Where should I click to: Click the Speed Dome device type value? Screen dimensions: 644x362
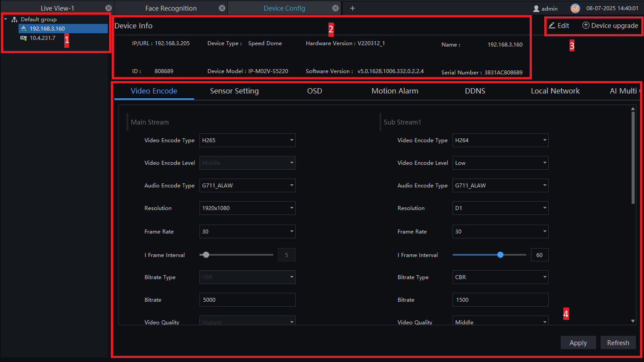(x=265, y=43)
